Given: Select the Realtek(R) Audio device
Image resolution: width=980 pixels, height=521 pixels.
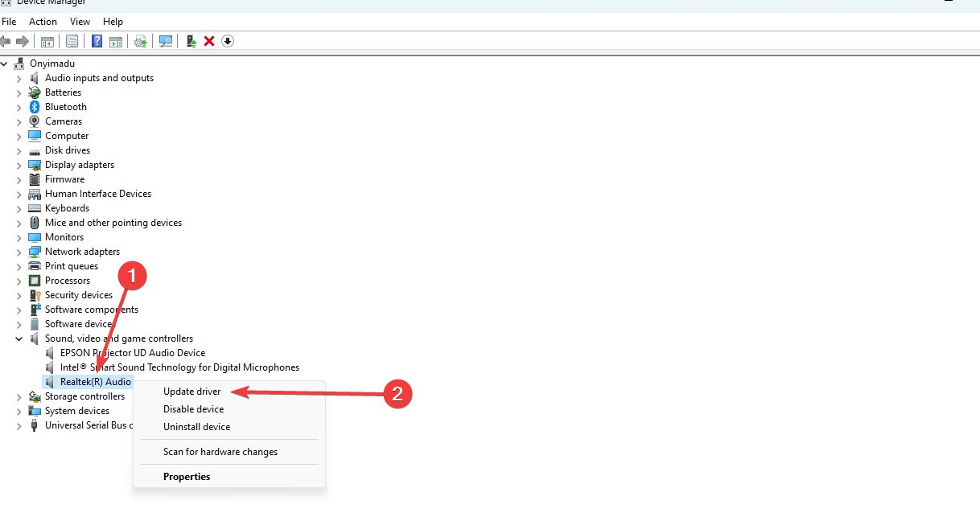Looking at the screenshot, I should [x=96, y=382].
